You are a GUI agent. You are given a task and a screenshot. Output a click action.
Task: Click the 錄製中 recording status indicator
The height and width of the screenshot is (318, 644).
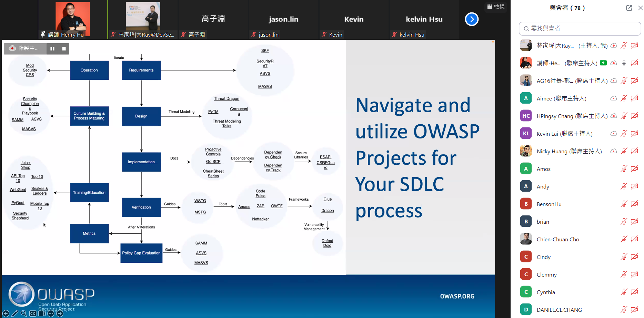25,48
